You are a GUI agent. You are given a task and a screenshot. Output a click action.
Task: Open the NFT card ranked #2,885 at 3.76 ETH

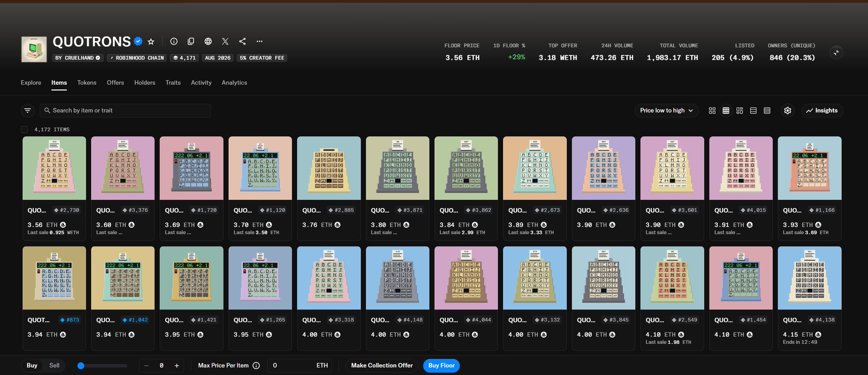329,189
